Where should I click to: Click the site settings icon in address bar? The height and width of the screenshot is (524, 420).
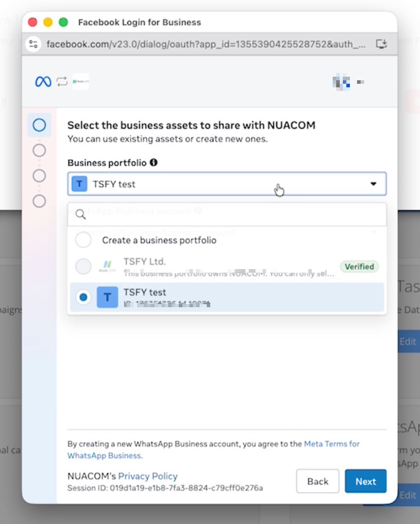[x=34, y=44]
